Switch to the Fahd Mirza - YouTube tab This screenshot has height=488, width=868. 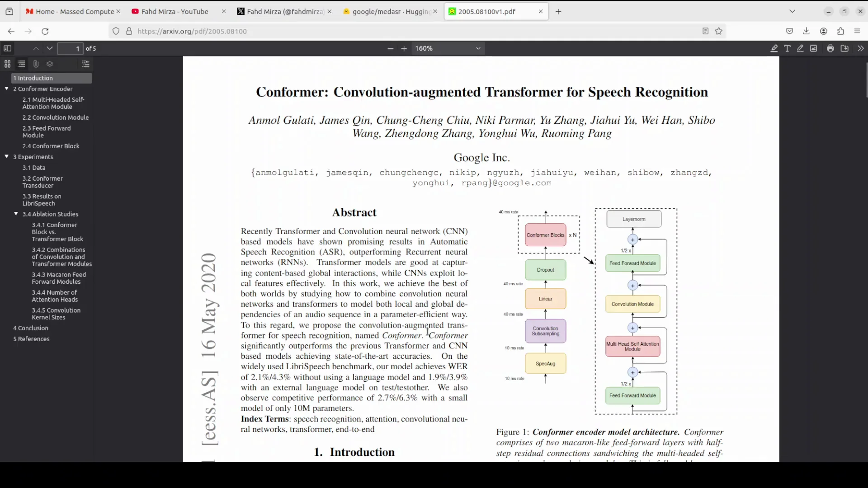tap(175, 11)
